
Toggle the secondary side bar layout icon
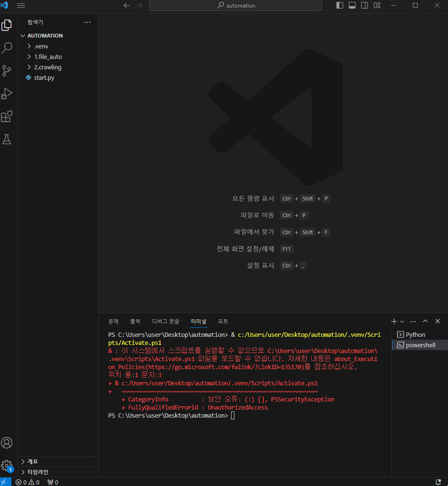pyautogui.click(x=364, y=5)
